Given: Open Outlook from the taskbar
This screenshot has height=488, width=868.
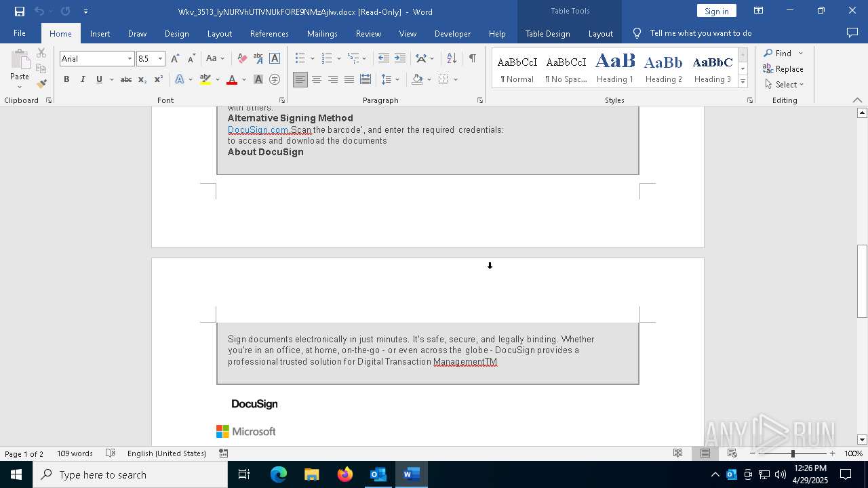Looking at the screenshot, I should [378, 474].
